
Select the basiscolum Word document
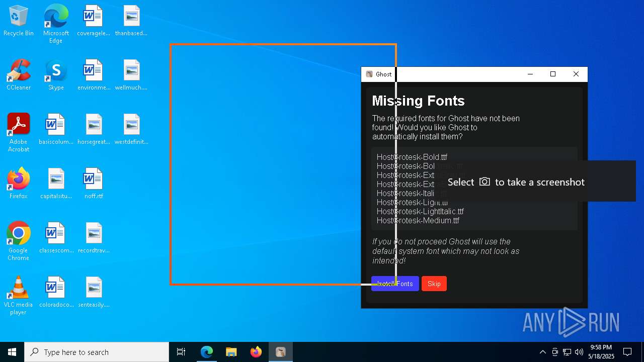[56, 130]
